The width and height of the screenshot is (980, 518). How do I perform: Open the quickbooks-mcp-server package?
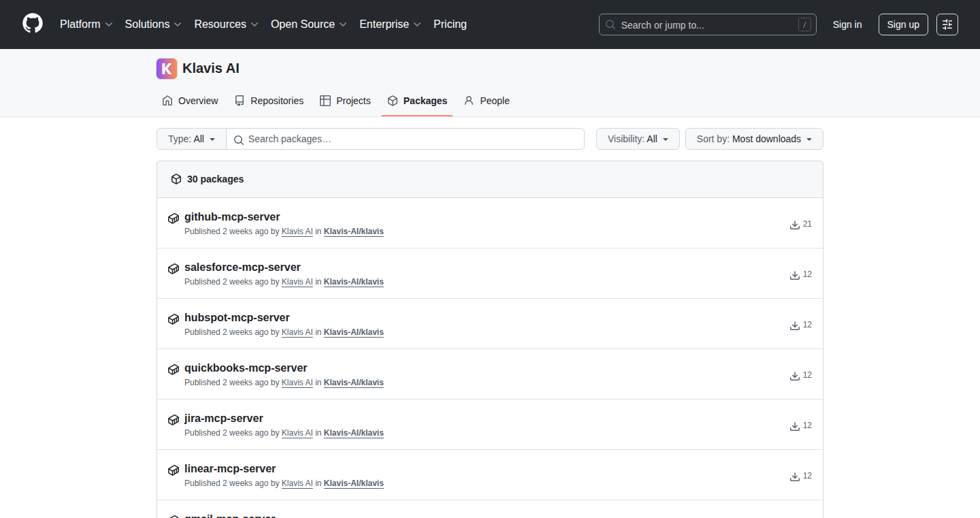tap(246, 368)
